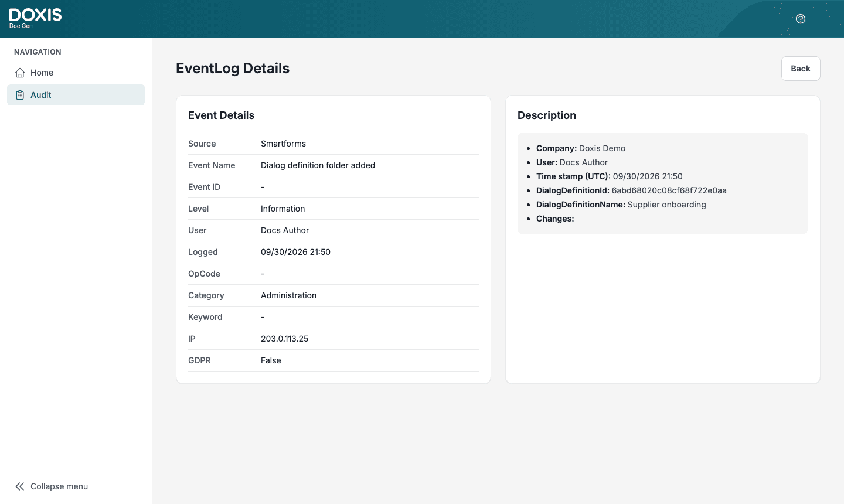Click the Logged field label
Image resolution: width=844 pixels, height=504 pixels.
pyautogui.click(x=203, y=252)
